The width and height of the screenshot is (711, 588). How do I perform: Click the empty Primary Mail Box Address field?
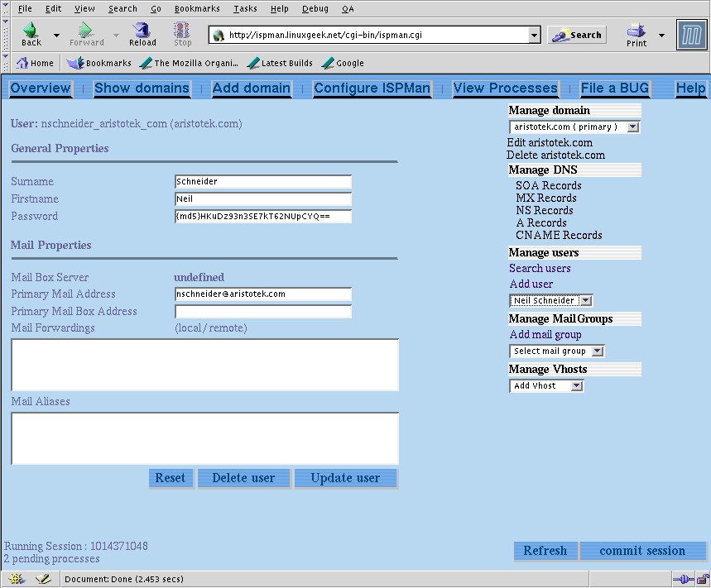pos(263,311)
